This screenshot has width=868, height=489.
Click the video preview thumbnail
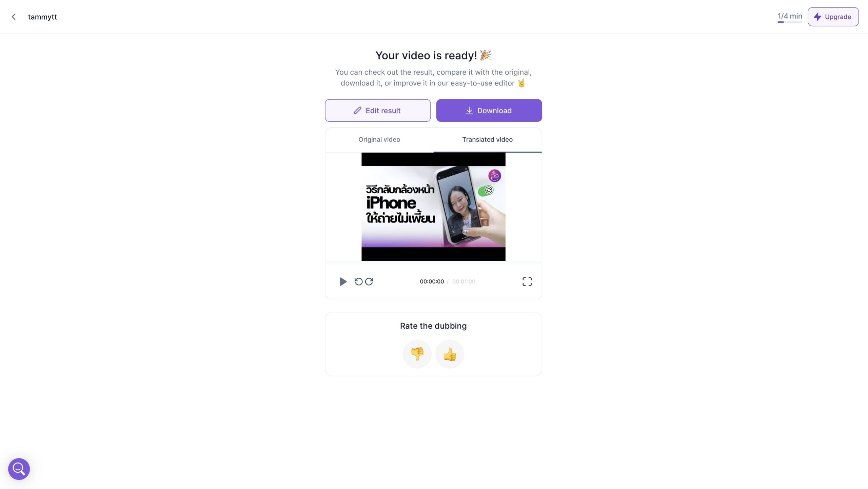tap(433, 207)
